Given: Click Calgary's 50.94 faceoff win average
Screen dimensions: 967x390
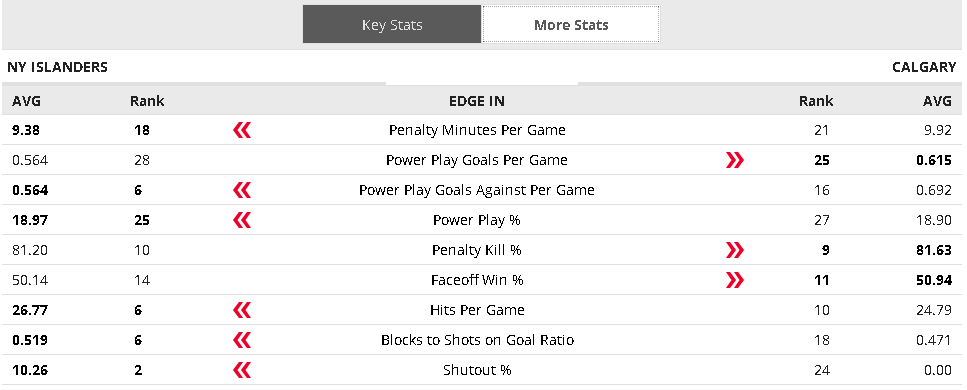Looking at the screenshot, I should click(x=934, y=280).
